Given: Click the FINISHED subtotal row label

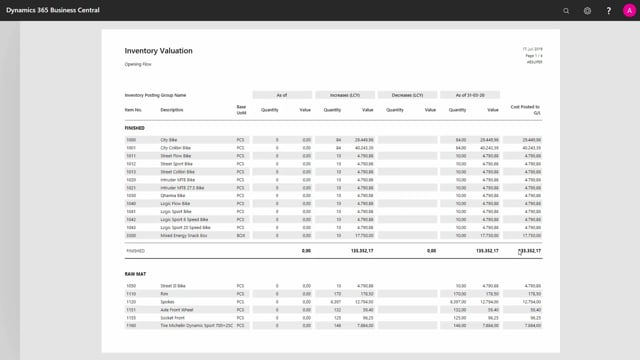Looking at the screenshot, I should pyautogui.click(x=135, y=251).
